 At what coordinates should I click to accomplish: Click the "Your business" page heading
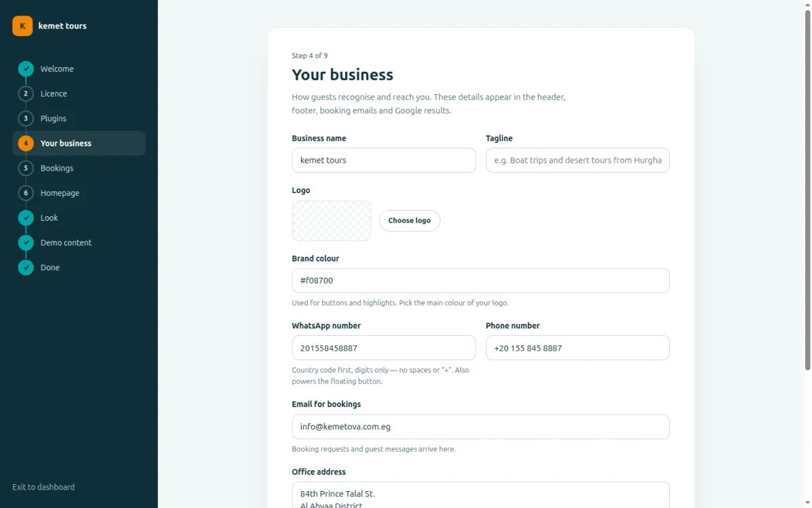click(x=342, y=75)
